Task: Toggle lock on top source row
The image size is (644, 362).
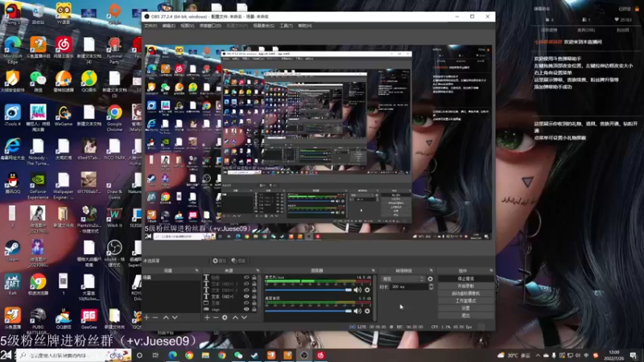Action: click(254, 278)
